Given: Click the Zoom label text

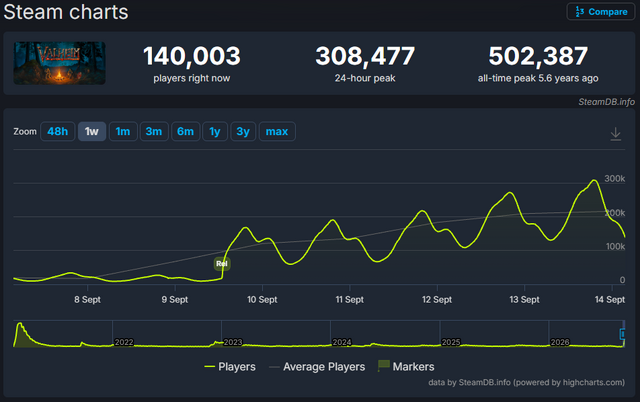Looking at the screenshot, I should pos(25,131).
